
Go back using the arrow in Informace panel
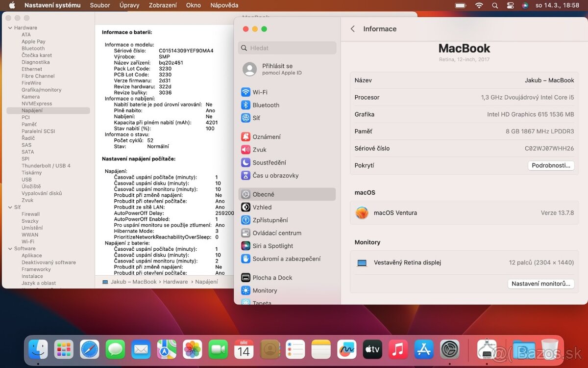(x=352, y=29)
